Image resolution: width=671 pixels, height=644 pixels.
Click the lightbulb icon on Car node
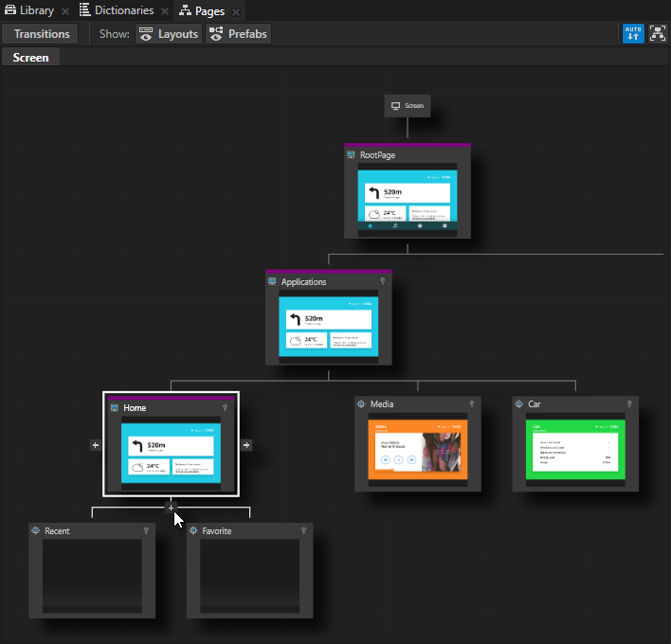pyautogui.click(x=628, y=404)
